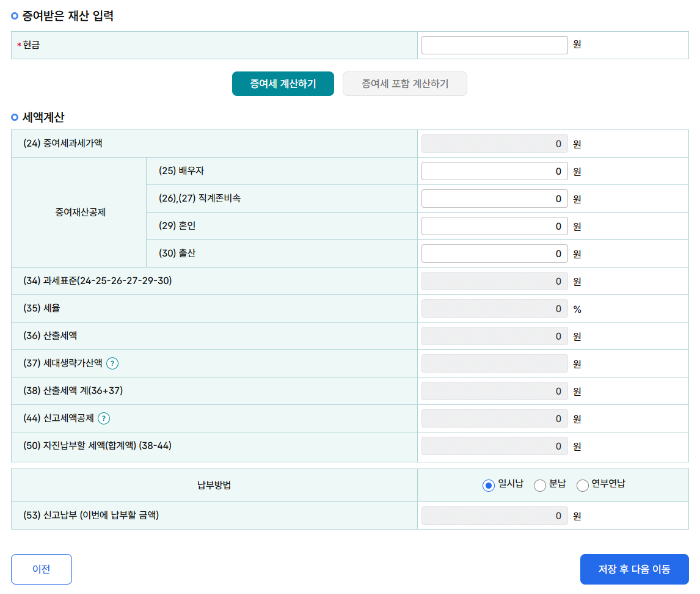Click the (53) 신고납부 value field

494,515
